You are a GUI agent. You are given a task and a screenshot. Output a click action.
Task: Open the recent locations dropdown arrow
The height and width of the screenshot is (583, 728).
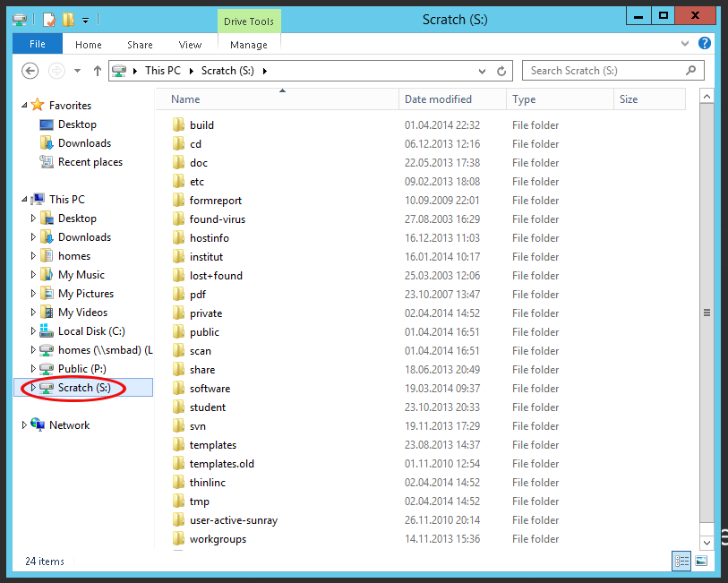pos(78,71)
